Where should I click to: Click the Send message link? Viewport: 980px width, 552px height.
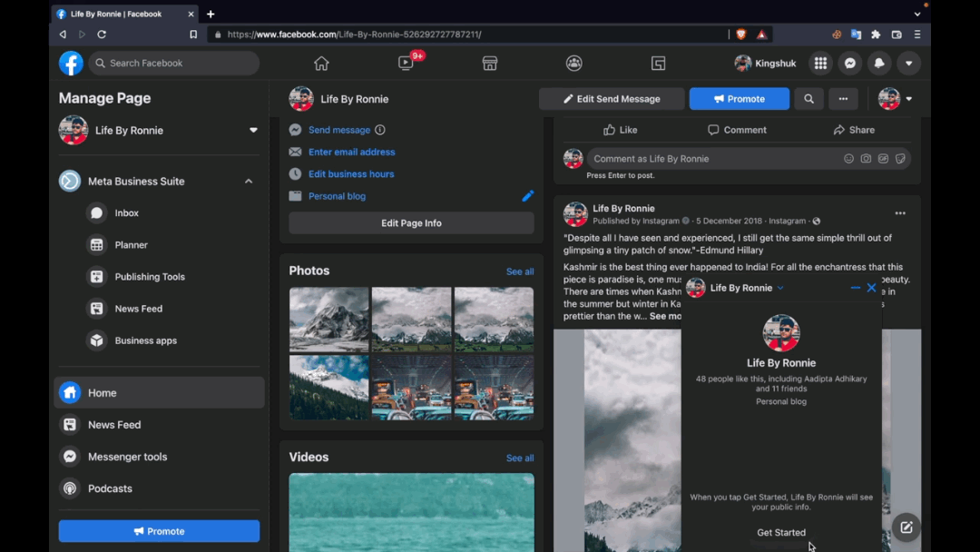[x=339, y=130]
